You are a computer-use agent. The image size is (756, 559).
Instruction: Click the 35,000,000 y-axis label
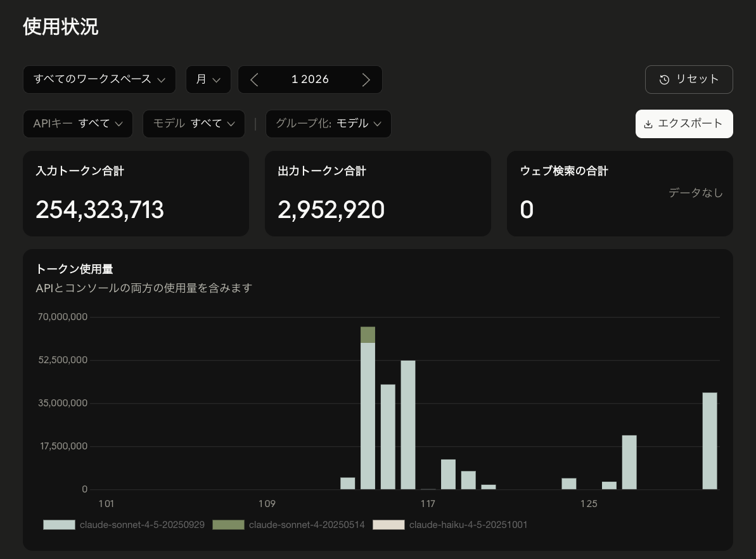click(x=63, y=402)
